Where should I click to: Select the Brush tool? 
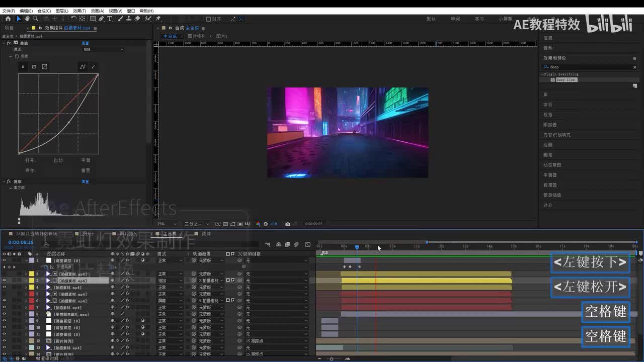[x=121, y=19]
